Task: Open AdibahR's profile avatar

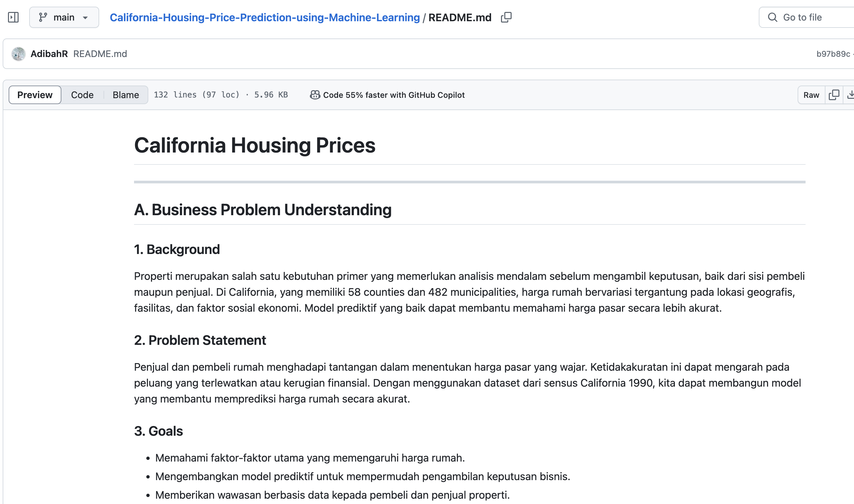Action: tap(19, 54)
